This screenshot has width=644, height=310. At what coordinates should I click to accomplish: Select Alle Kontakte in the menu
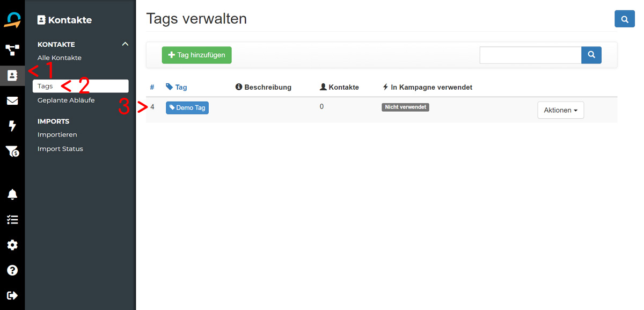point(60,57)
